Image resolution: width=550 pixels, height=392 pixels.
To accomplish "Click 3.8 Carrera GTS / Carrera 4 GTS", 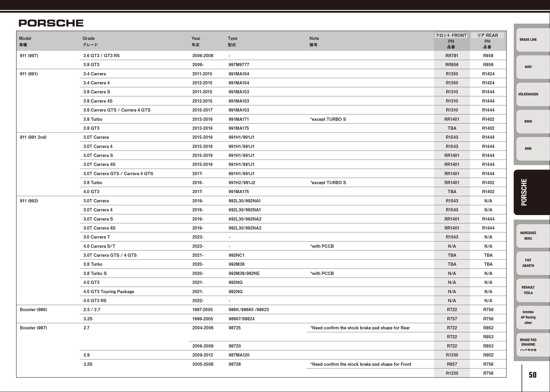I will (117, 110).
